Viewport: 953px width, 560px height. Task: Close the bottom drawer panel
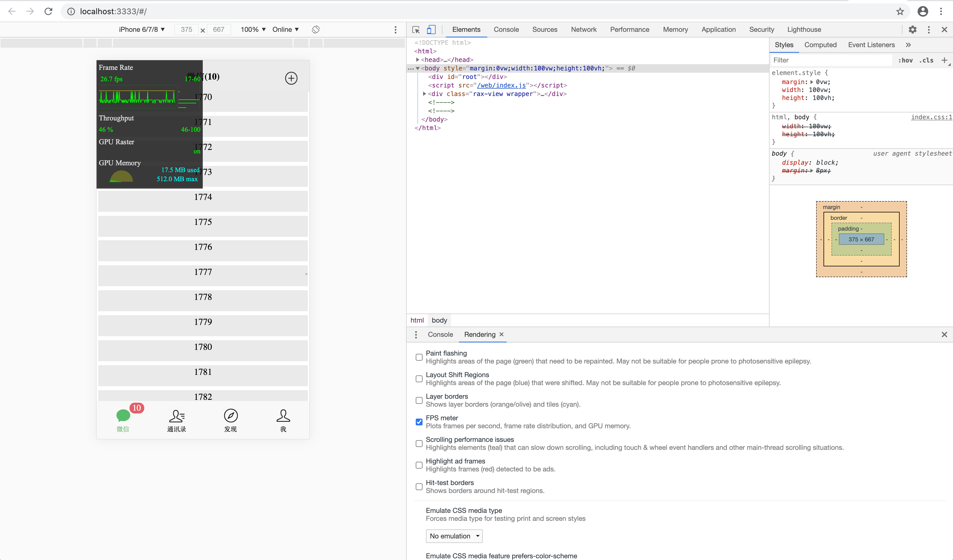(x=944, y=335)
